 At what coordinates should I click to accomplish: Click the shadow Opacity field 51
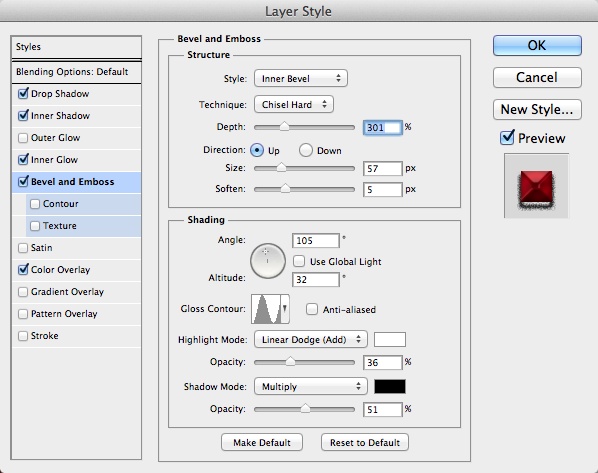[x=383, y=410]
